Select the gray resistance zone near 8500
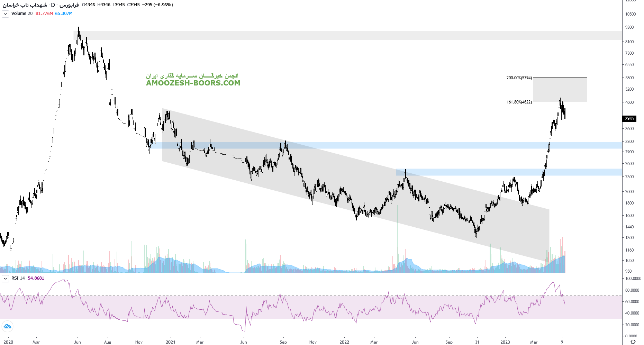Image resolution: width=644 pixels, height=345 pixels. [346, 35]
